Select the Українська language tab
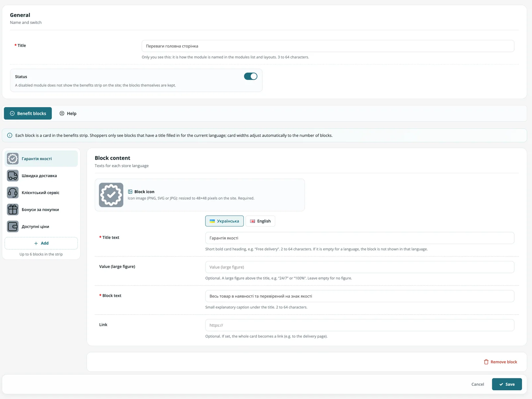532x399 pixels. (x=224, y=221)
